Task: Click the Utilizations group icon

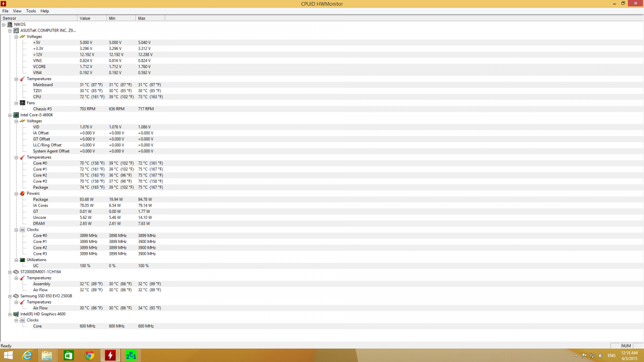Action: (23, 260)
